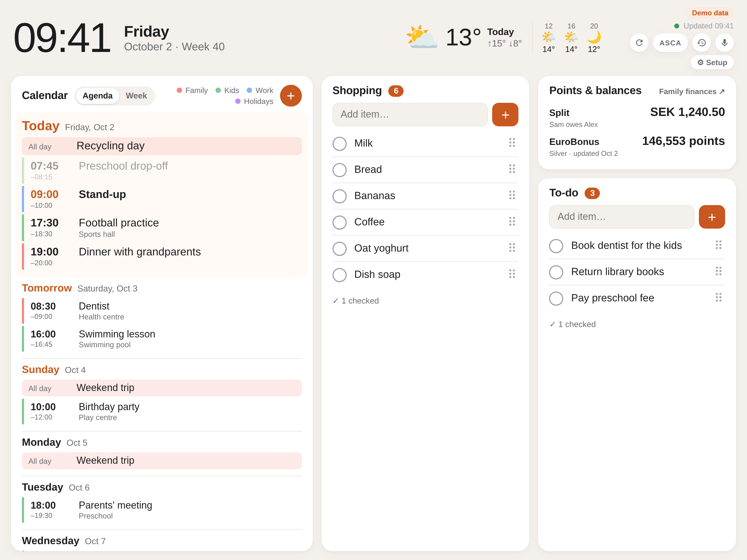Toggle the Family calendar legend dot
This screenshot has width=747, height=560.
click(x=179, y=91)
